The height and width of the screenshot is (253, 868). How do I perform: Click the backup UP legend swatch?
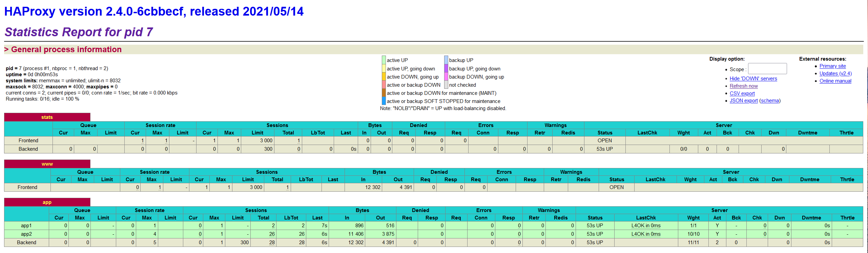pos(446,60)
